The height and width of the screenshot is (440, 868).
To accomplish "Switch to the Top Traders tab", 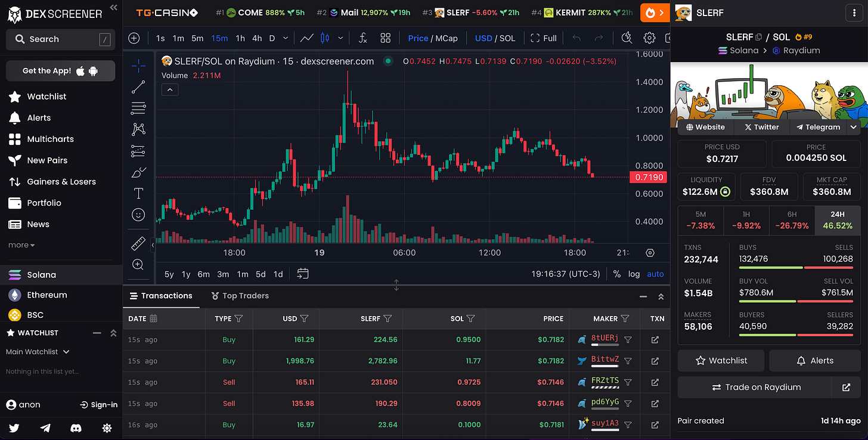I will (x=240, y=296).
